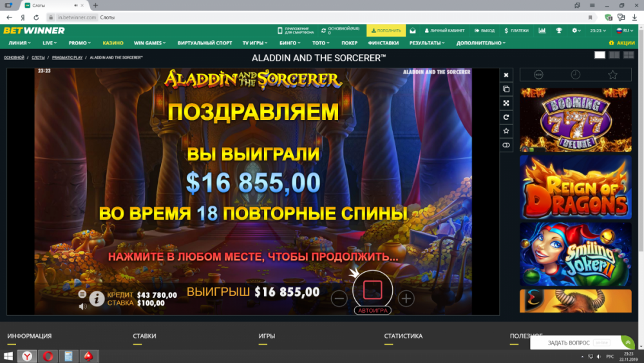Go to Pragmatic Play breadcrumb link
The width and height of the screenshot is (644, 363).
tap(68, 57)
